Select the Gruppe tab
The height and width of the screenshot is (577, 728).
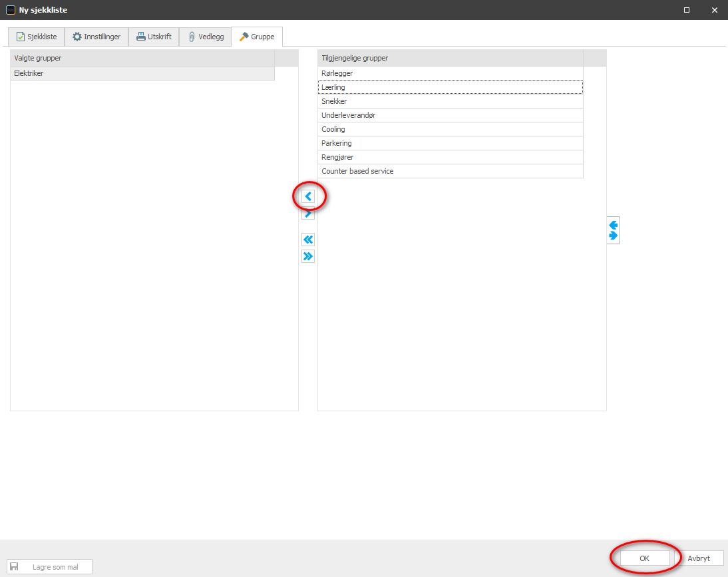257,37
